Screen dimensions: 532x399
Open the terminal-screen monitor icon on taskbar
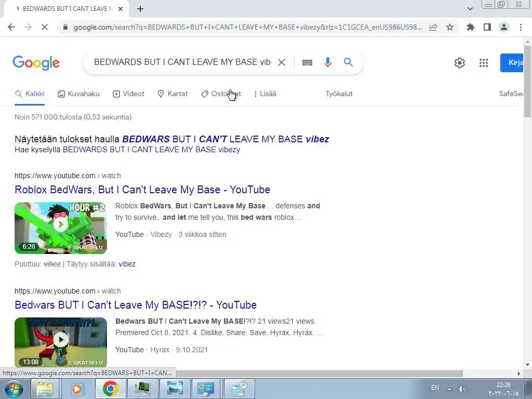click(142, 389)
